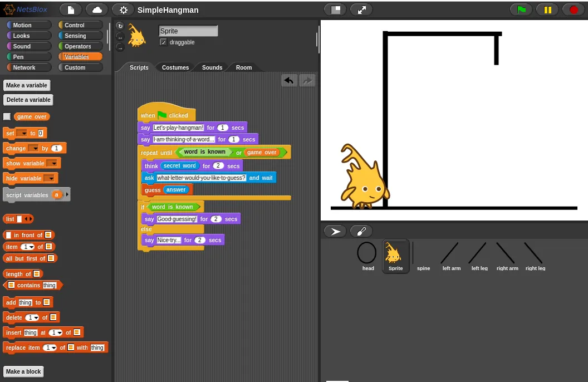The width and height of the screenshot is (588, 382).
Task: Edit the sprite name field
Action: pyautogui.click(x=188, y=31)
